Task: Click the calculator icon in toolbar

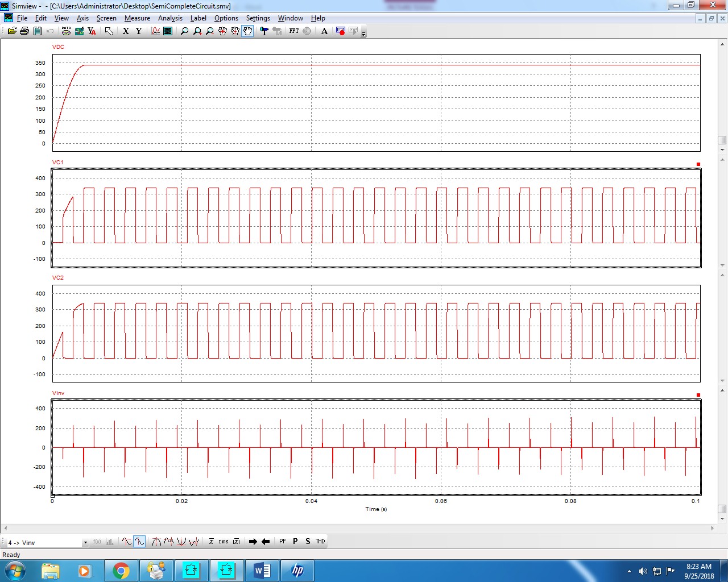Action: (168, 31)
